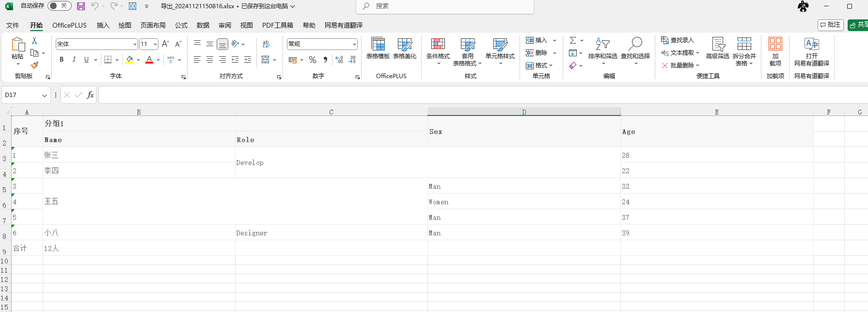Open the 数据 ribbon tab
This screenshot has width=868, height=312.
[203, 25]
